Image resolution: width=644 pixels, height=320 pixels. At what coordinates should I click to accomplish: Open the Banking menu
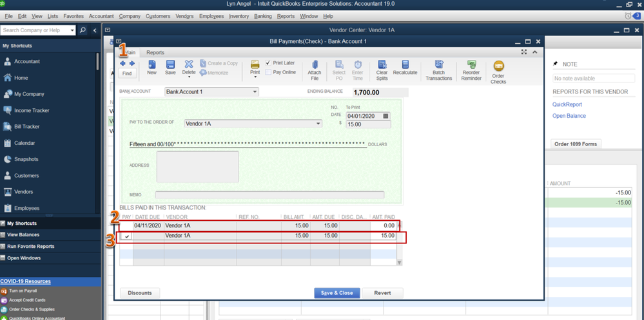pyautogui.click(x=263, y=16)
